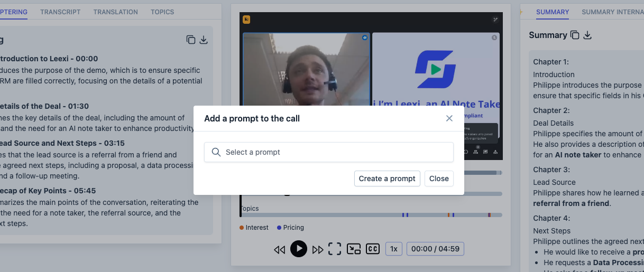Click the Leexi AI Note Taker video tile
The height and width of the screenshot is (272, 644).
click(x=436, y=70)
